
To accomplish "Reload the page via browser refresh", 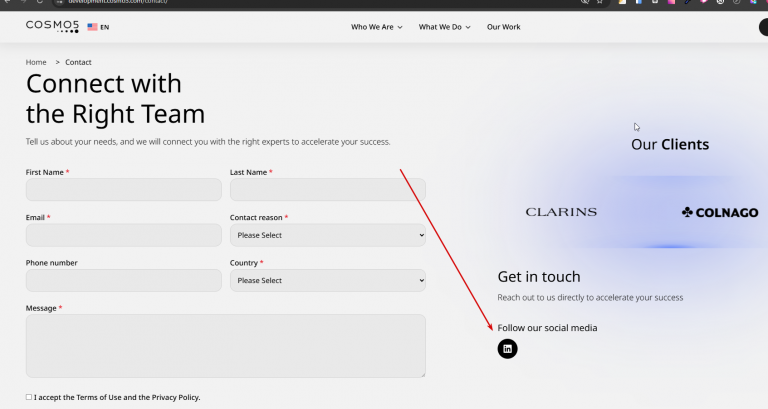I will [x=40, y=2].
